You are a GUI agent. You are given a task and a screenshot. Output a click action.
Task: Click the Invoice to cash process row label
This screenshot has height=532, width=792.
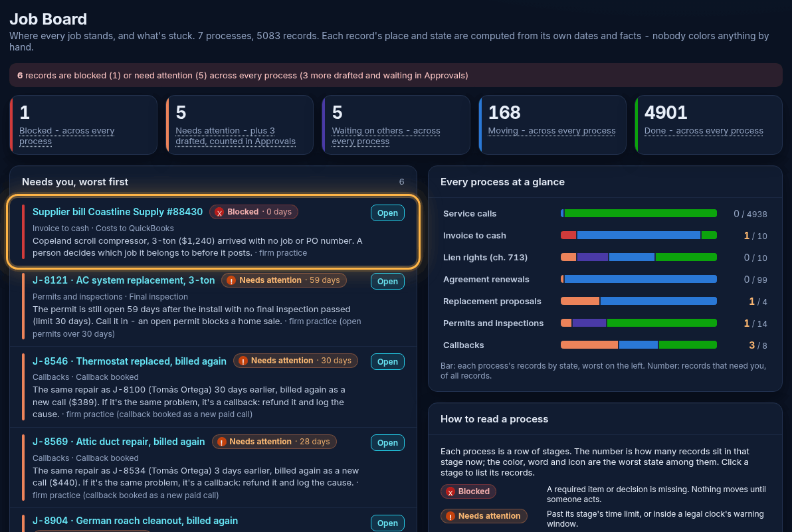[474, 236]
